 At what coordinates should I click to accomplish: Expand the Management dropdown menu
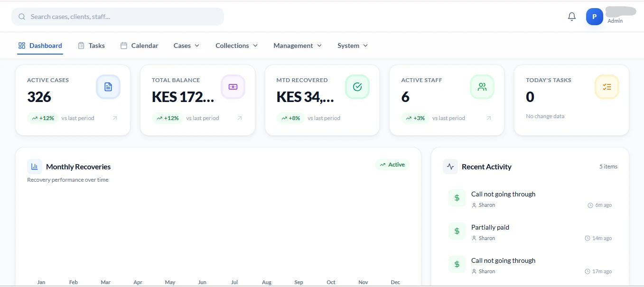click(x=298, y=46)
